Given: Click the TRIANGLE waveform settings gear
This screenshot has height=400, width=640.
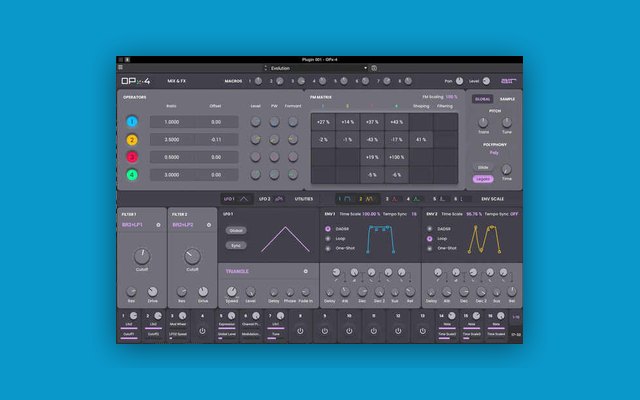Looking at the screenshot, I should (x=306, y=271).
